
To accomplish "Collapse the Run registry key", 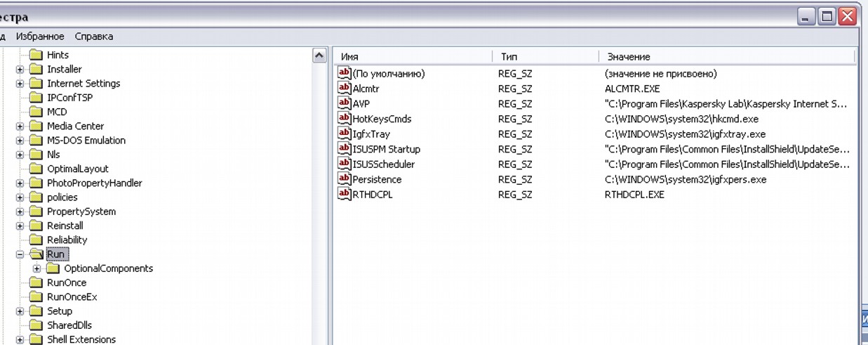I will tap(20, 254).
